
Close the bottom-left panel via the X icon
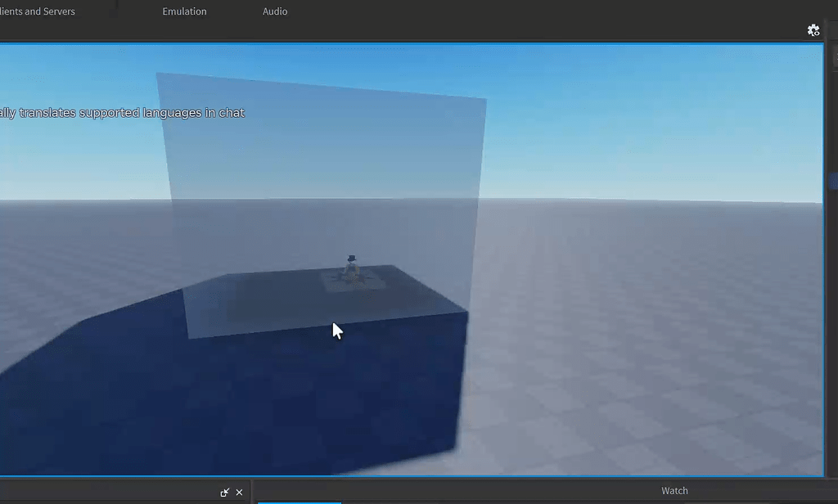click(239, 492)
